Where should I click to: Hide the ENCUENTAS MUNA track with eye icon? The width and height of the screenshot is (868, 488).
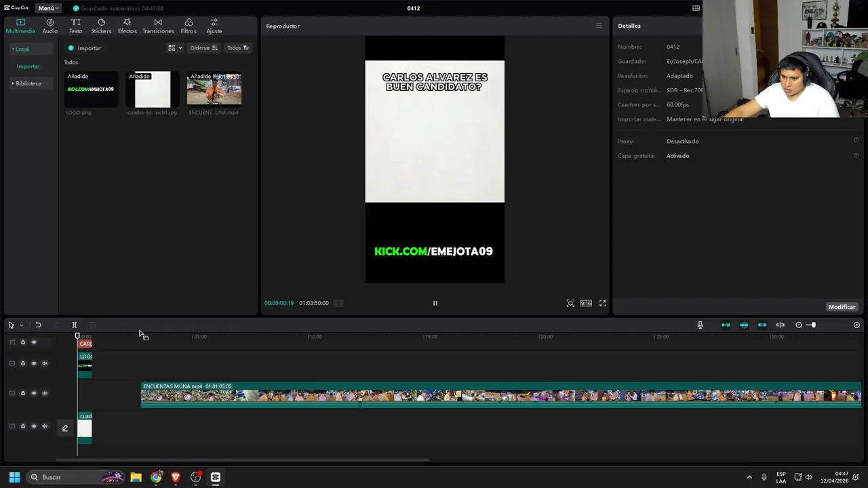point(34,393)
